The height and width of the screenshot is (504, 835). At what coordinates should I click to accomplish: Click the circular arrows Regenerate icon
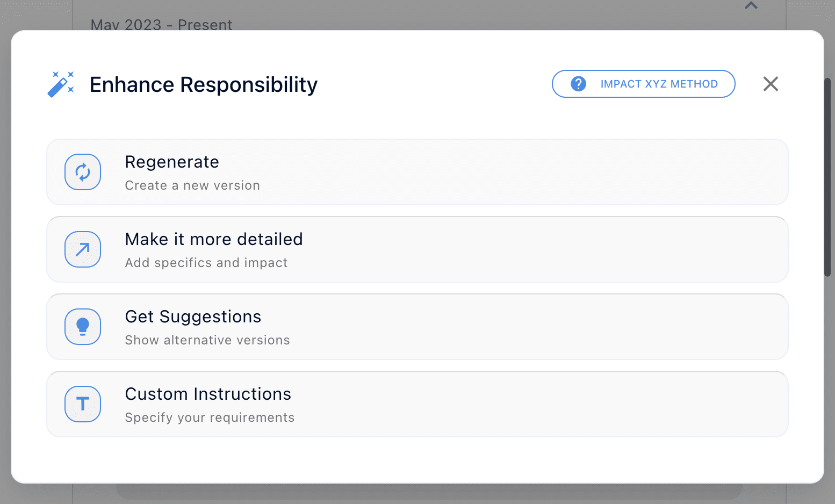tap(83, 172)
